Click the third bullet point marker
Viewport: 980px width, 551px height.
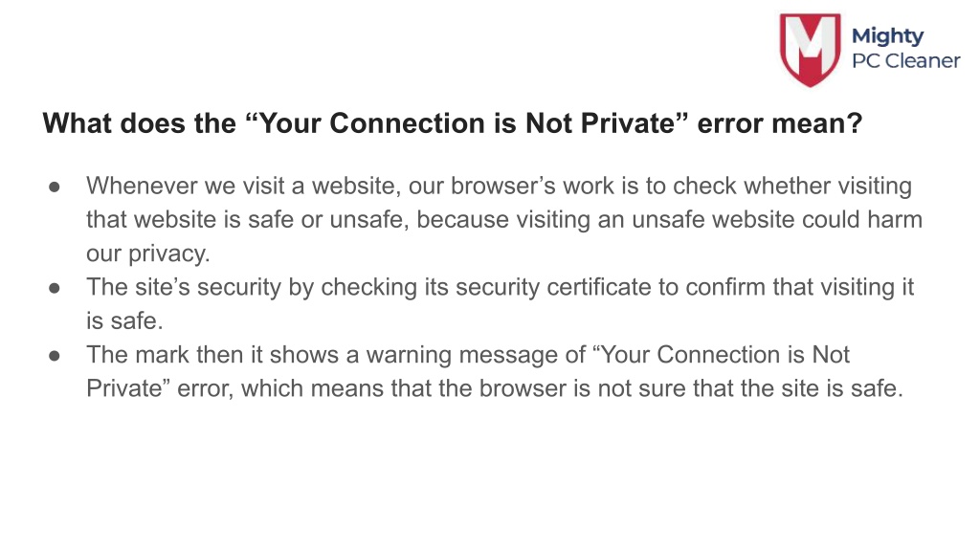click(x=55, y=355)
